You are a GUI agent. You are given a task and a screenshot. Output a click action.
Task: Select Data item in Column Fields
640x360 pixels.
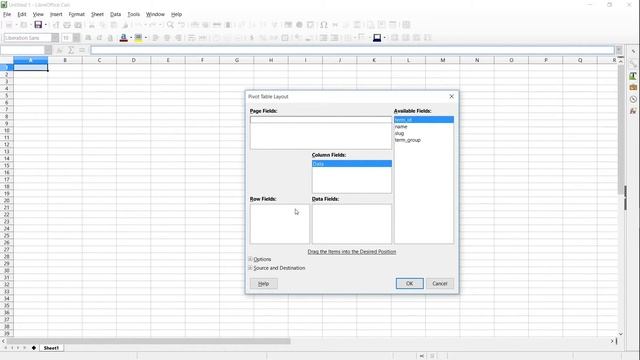coord(352,164)
